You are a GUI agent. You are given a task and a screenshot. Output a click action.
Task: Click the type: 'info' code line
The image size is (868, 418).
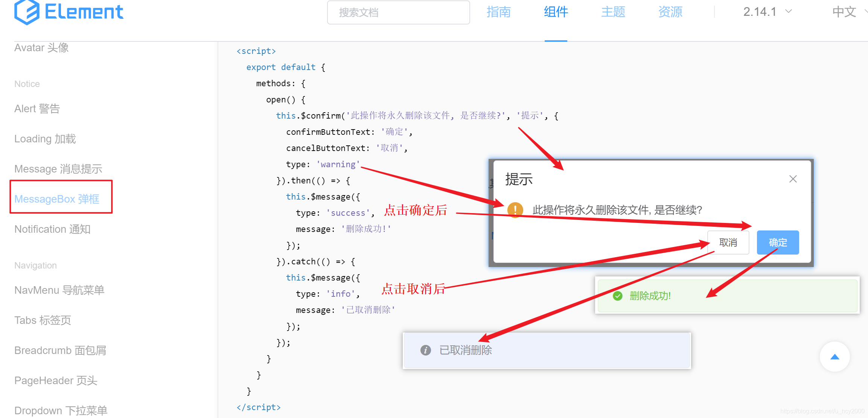(328, 294)
